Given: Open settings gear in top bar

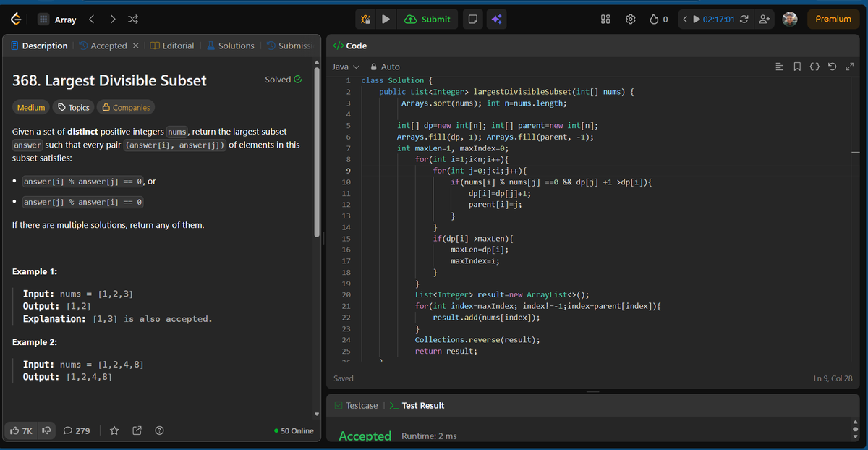Looking at the screenshot, I should coord(630,20).
